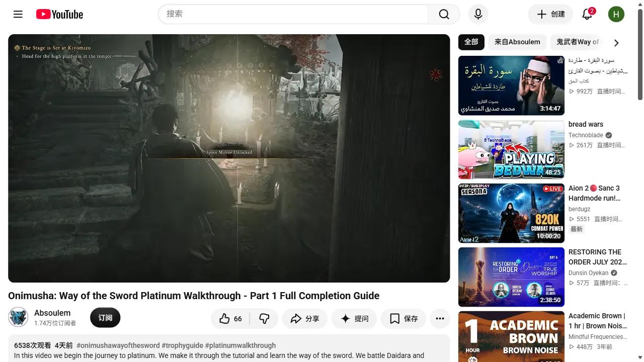
Task: Select the 全部 filter chip
Action: [471, 42]
